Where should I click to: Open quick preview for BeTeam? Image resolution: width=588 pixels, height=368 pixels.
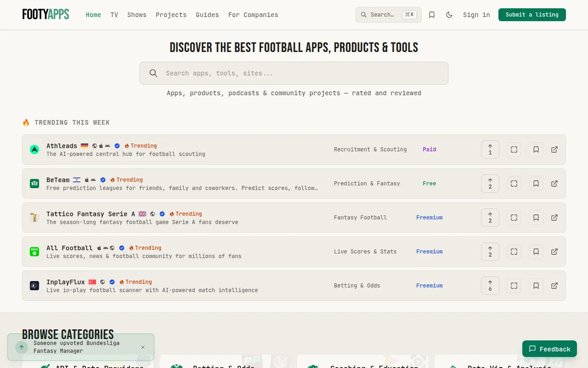tap(514, 184)
